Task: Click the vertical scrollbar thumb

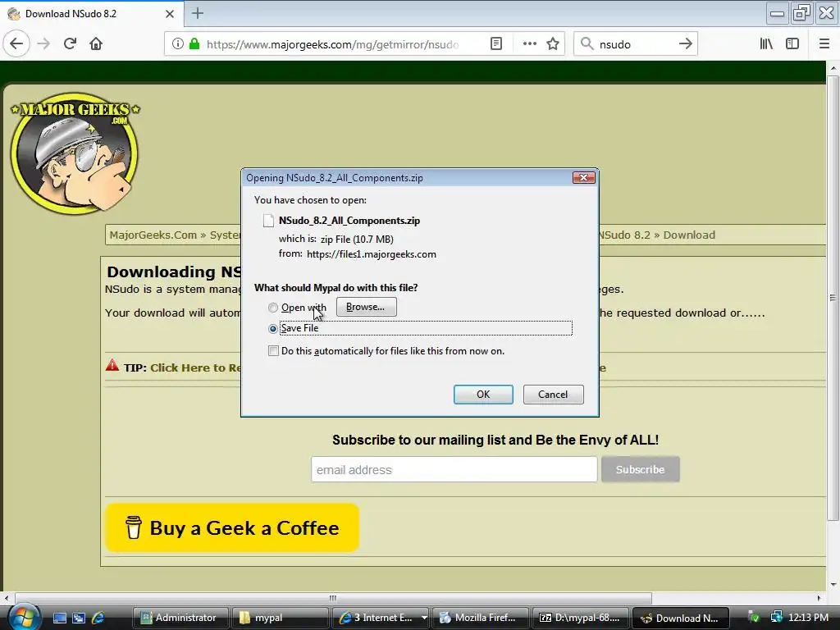Action: point(833,297)
